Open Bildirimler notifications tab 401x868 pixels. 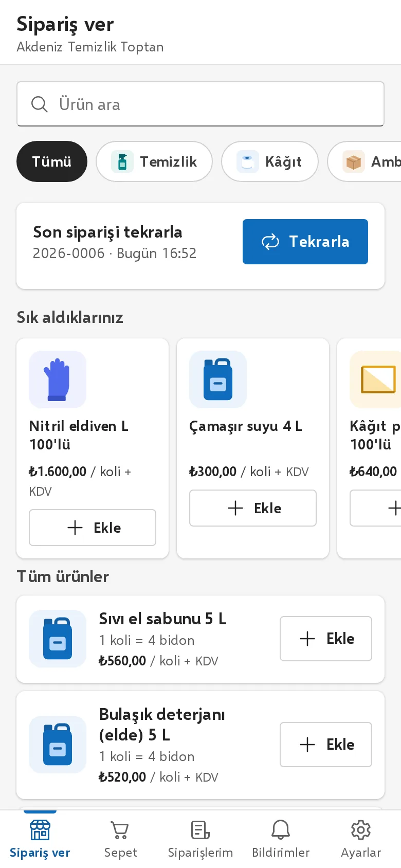tap(281, 839)
